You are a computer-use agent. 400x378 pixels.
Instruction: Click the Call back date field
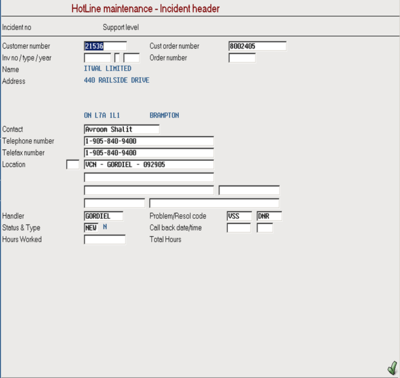coord(239,228)
